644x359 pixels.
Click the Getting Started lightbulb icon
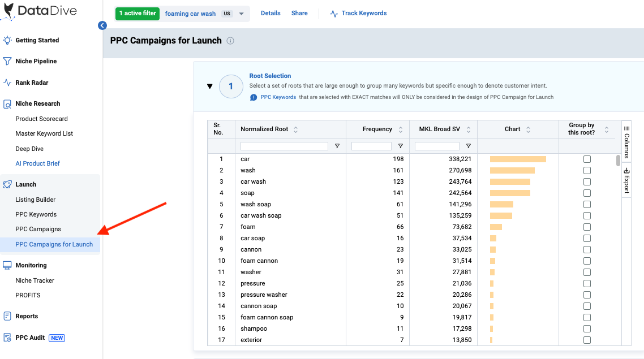coord(7,40)
